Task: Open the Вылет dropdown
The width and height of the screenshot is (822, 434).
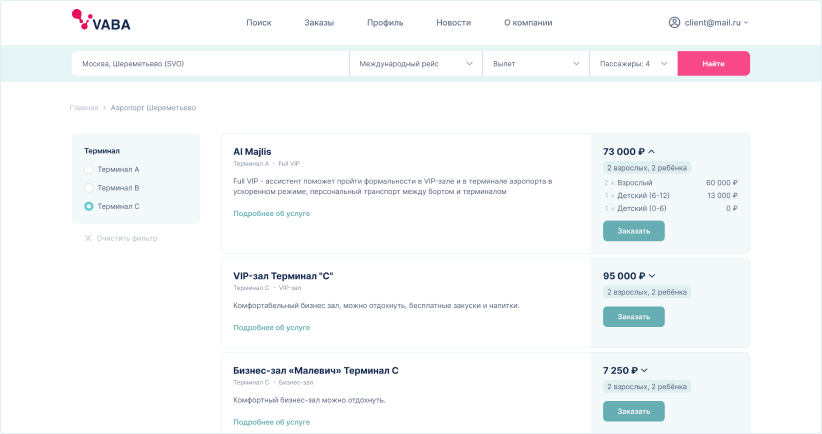Action: point(535,64)
